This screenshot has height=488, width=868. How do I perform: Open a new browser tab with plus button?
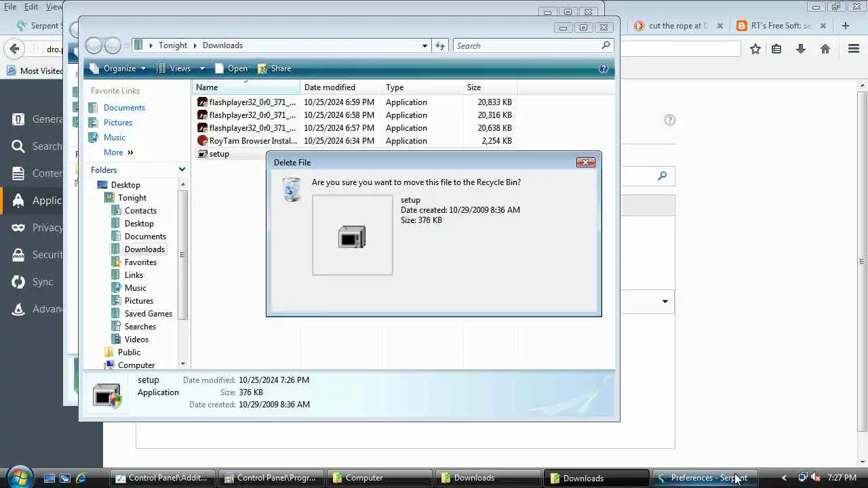pyautogui.click(x=846, y=26)
